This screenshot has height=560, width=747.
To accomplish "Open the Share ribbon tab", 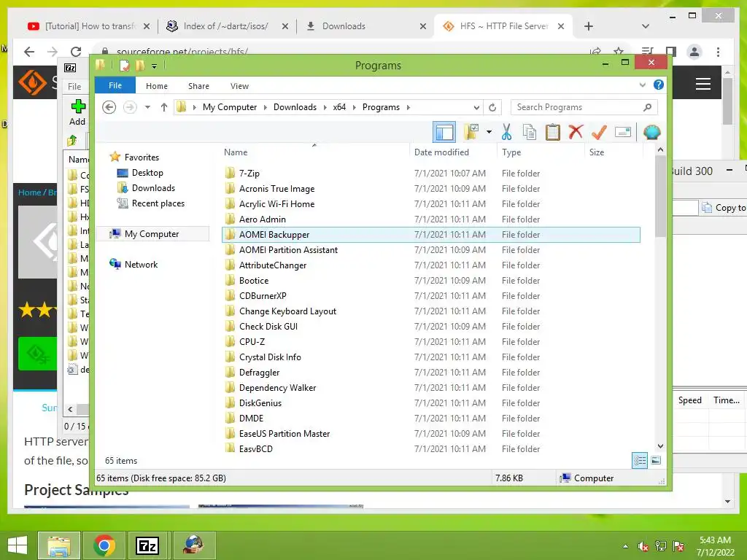I will (x=198, y=86).
